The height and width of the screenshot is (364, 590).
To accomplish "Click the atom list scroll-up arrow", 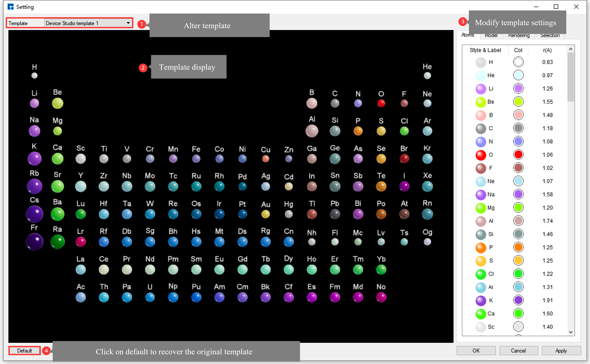I will point(571,49).
